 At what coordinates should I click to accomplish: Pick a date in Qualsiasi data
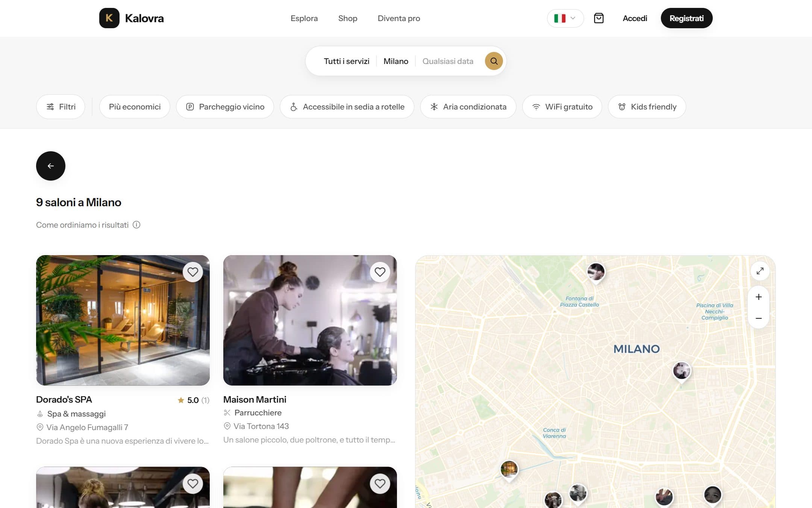click(448, 61)
